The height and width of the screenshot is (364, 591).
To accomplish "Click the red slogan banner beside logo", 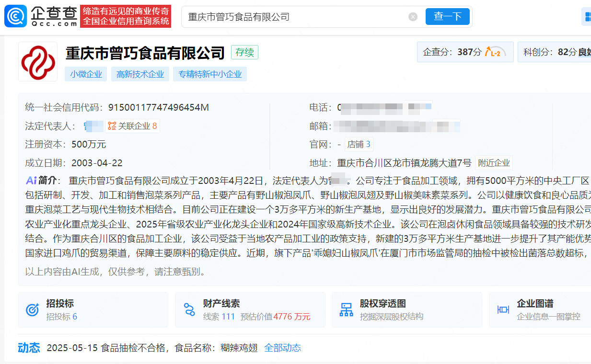I will [126, 16].
